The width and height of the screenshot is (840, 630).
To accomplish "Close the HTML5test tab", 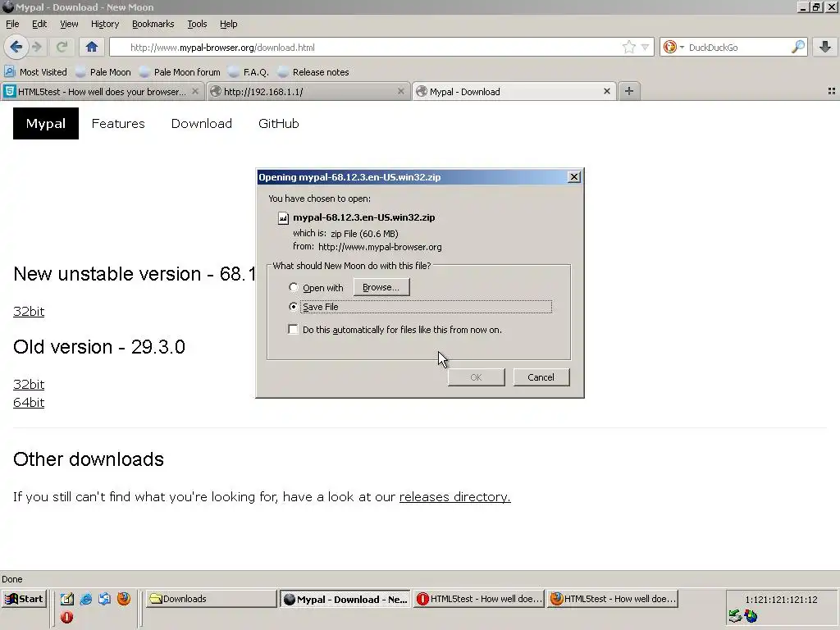I will pyautogui.click(x=195, y=92).
